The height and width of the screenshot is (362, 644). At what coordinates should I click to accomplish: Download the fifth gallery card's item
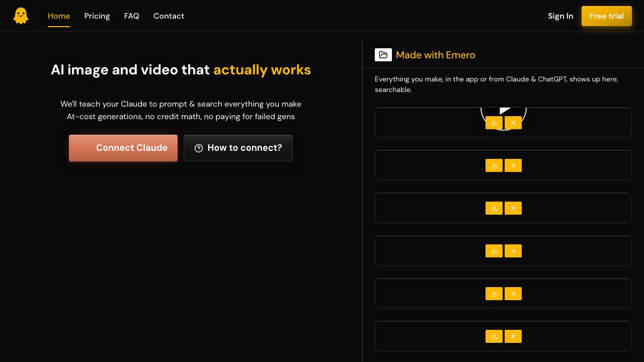tap(494, 294)
